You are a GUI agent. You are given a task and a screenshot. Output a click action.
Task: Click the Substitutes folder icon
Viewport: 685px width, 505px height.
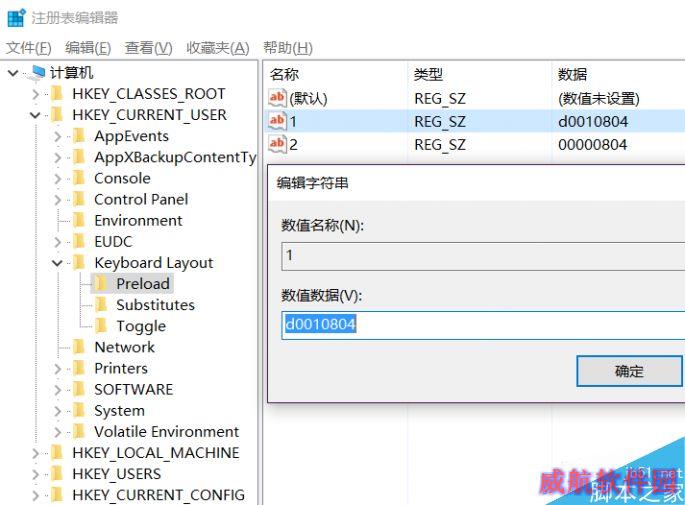(101, 304)
